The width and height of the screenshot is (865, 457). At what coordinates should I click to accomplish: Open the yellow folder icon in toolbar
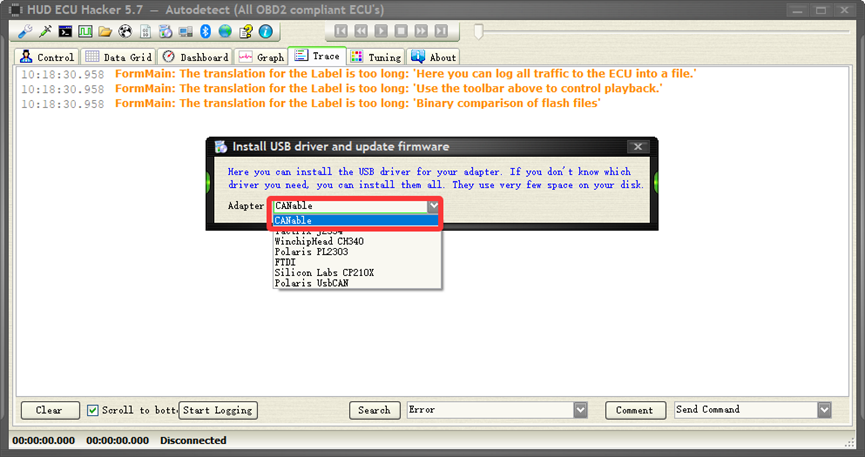105,31
